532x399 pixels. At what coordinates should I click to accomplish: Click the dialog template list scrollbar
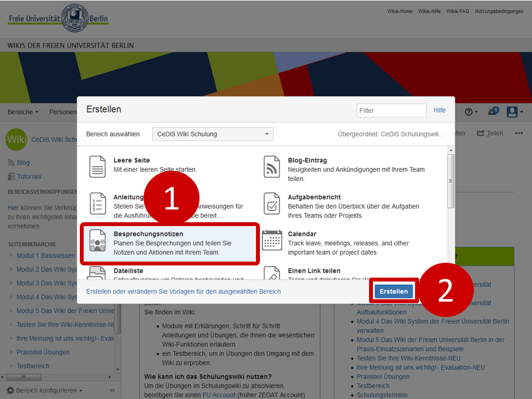451,181
